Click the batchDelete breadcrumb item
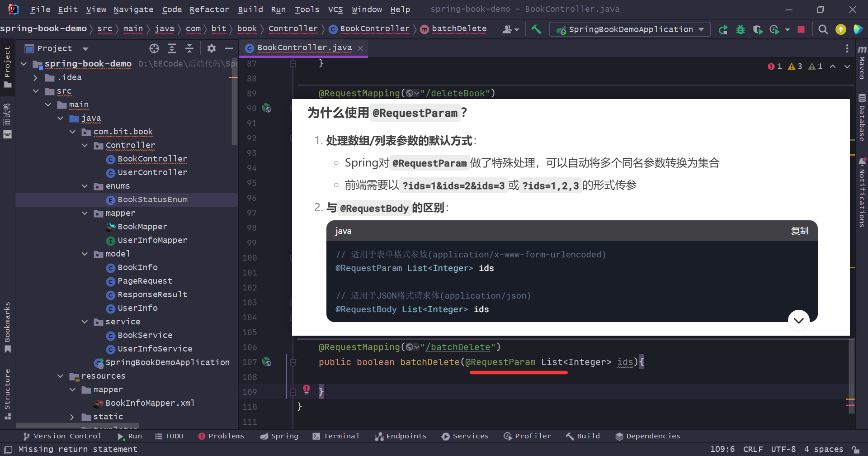This screenshot has width=868, height=456. pyautogui.click(x=453, y=29)
